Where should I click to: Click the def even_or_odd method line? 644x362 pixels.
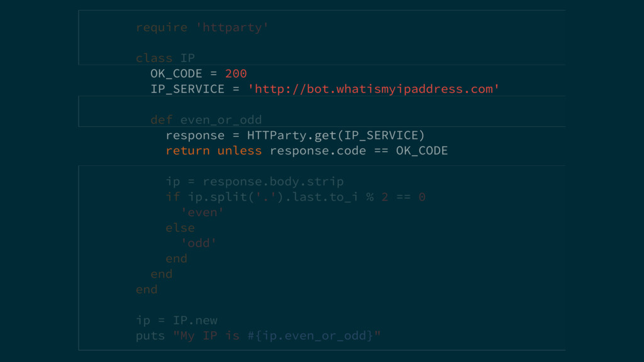206,119
